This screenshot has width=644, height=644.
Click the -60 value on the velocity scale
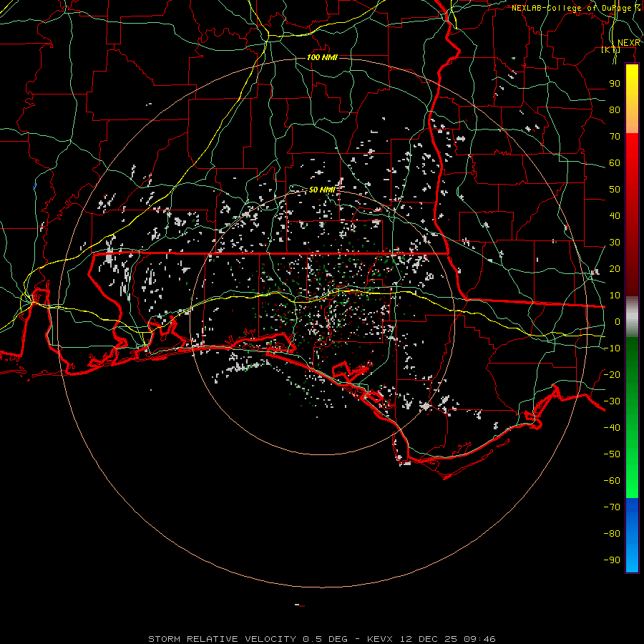(612, 481)
